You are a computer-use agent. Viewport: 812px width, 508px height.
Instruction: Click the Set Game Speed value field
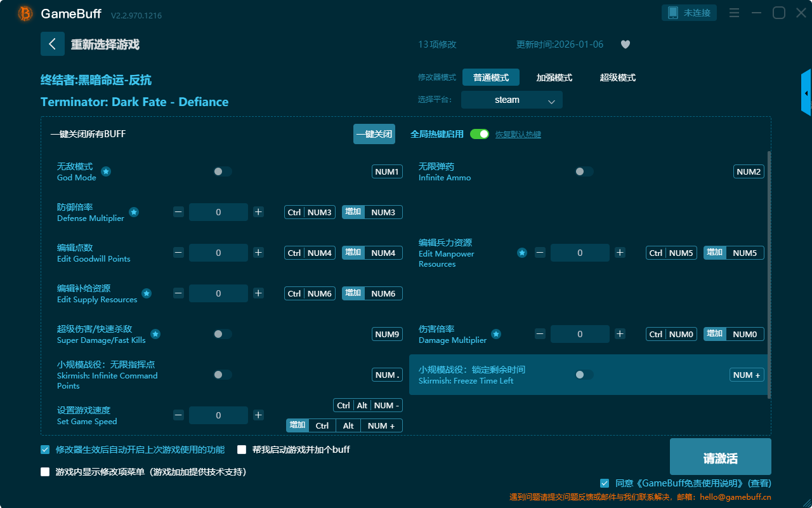coord(218,415)
